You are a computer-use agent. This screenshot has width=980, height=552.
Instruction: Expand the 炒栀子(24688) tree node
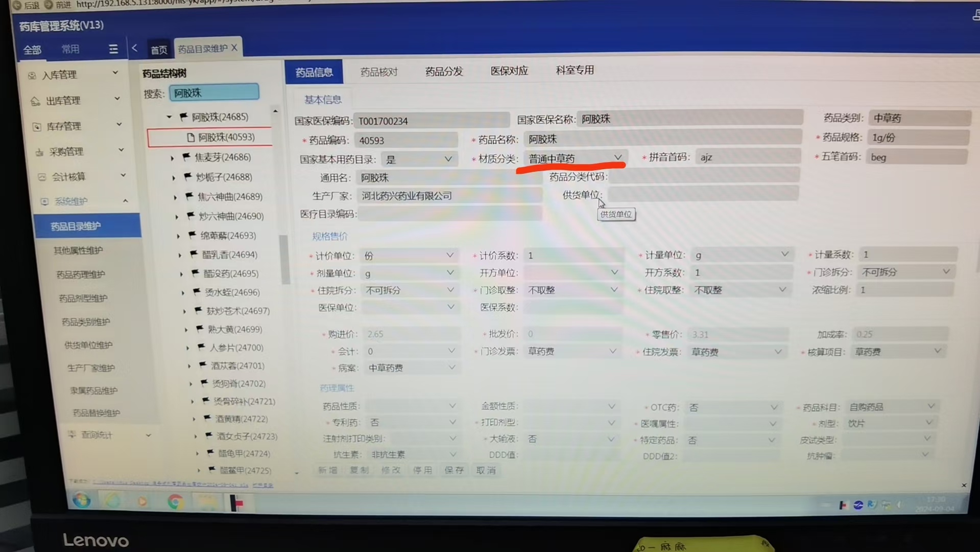[x=174, y=178]
